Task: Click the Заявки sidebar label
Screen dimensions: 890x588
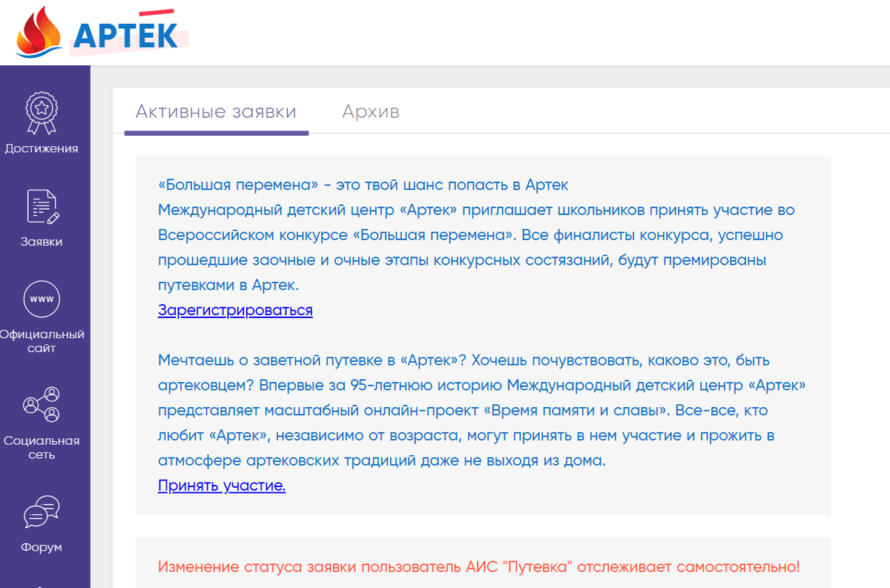Action: coord(42,242)
